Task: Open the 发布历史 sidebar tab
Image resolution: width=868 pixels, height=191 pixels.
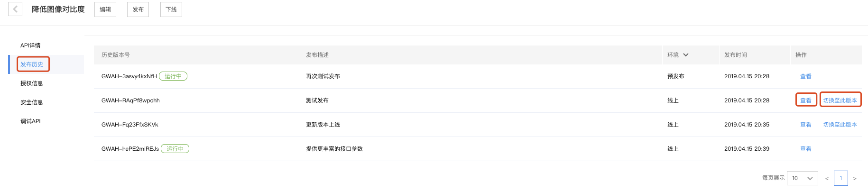Action: tap(32, 64)
